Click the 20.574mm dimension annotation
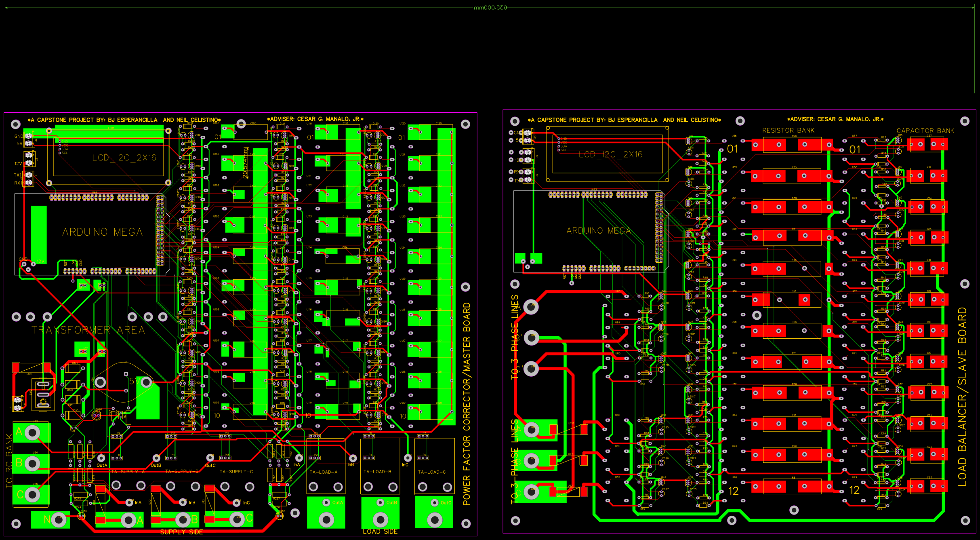The image size is (980, 540). [246, 163]
